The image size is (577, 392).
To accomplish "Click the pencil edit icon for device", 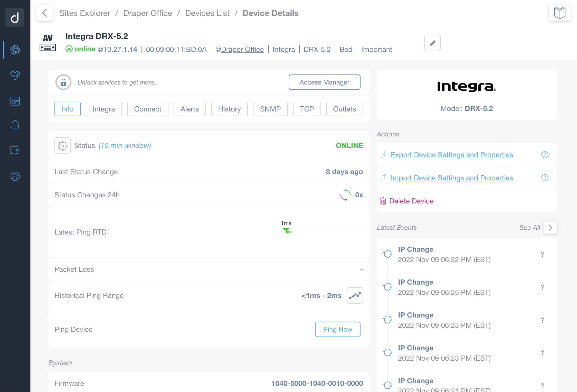I will 432,43.
